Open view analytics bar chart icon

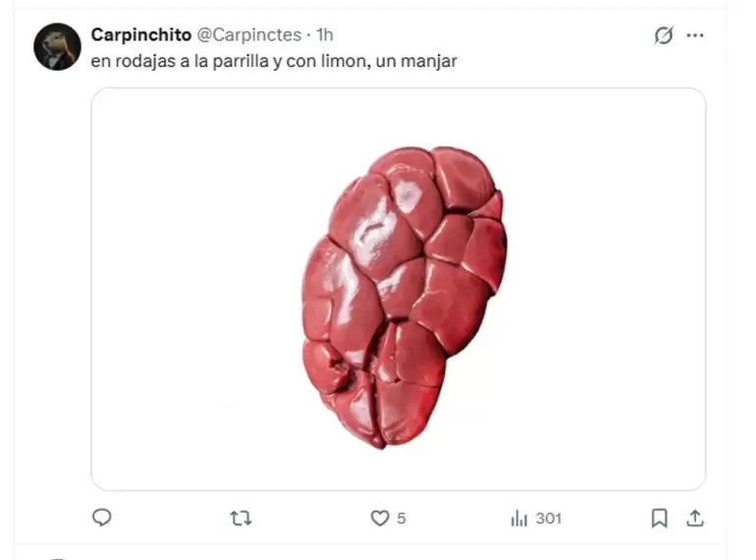[518, 518]
